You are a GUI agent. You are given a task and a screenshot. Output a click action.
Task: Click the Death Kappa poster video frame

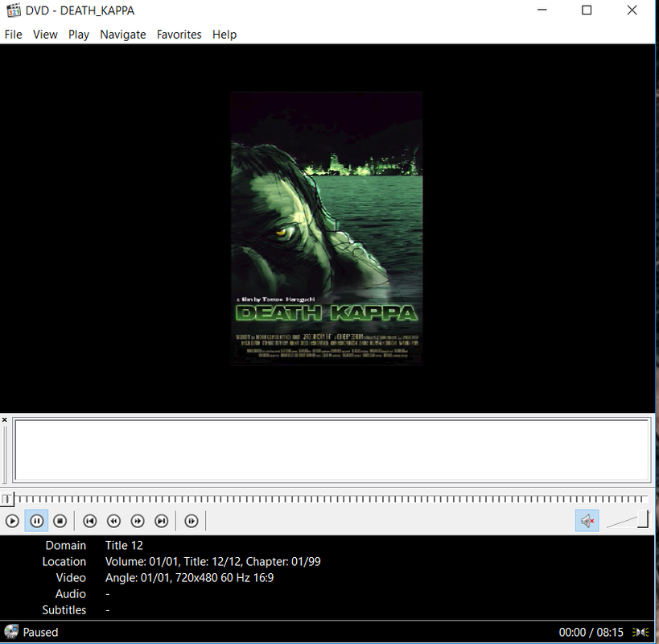click(327, 229)
